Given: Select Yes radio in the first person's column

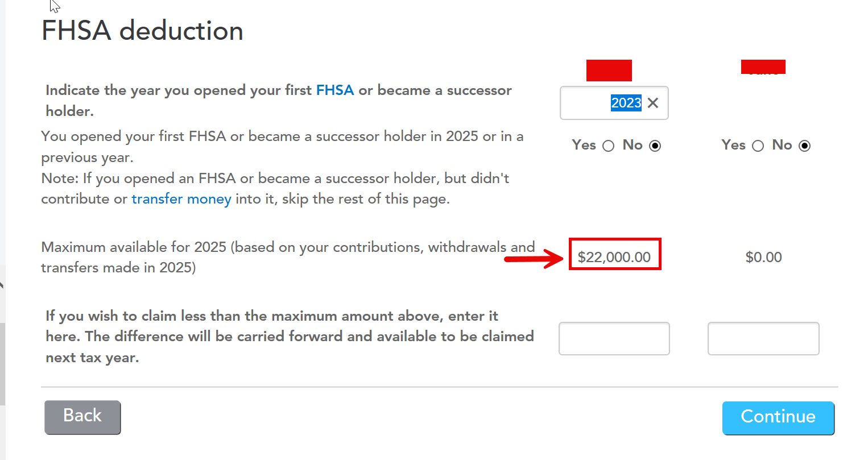Looking at the screenshot, I should [x=608, y=146].
